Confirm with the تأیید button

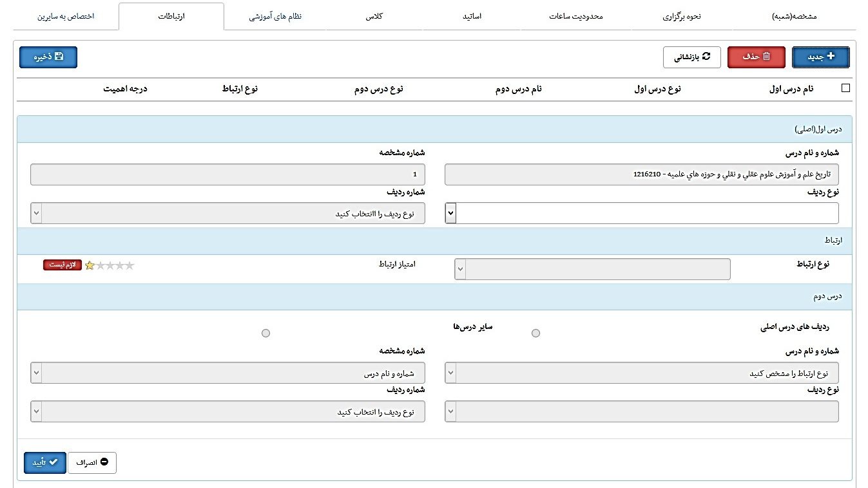(45, 462)
